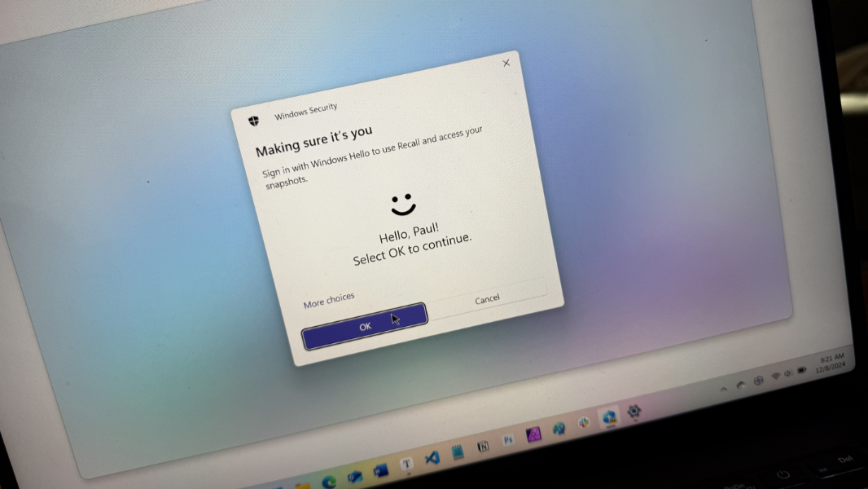Open Affinity Photo from the taskbar
This screenshot has height=489, width=868.
tap(533, 434)
